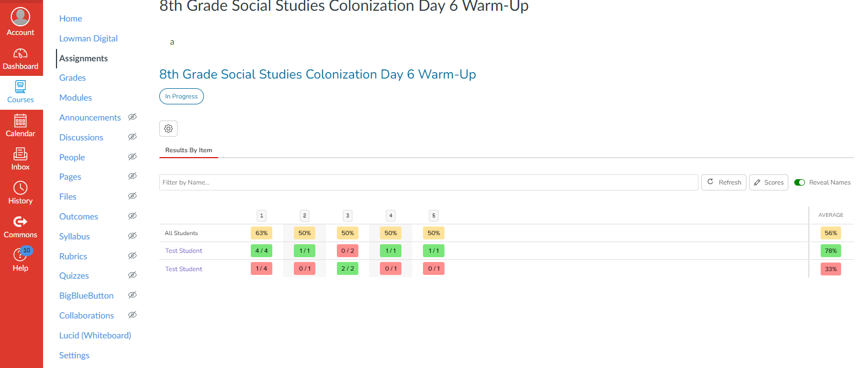
Task: Click the hidden-eye icon next to Quizzes
Action: coord(132,275)
